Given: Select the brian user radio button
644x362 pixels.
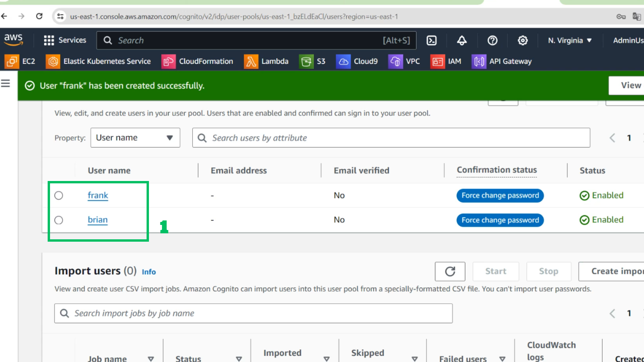Looking at the screenshot, I should [59, 220].
